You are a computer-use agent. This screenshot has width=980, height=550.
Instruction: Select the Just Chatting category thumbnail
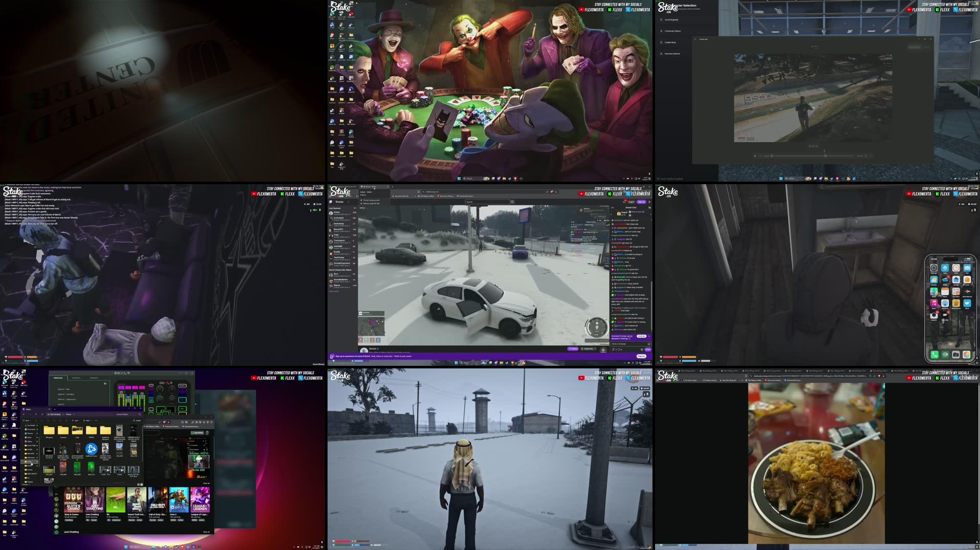point(94,499)
